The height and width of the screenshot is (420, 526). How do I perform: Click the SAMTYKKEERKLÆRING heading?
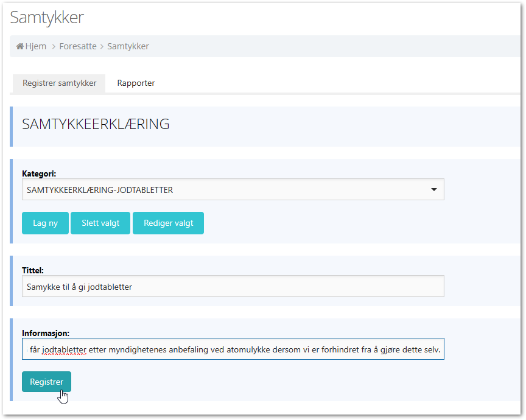(96, 124)
